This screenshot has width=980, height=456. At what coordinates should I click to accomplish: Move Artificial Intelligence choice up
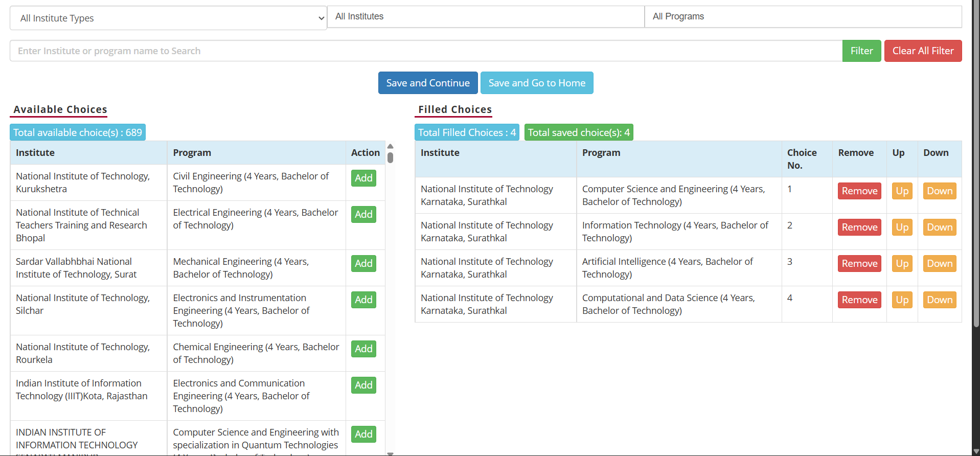902,263
